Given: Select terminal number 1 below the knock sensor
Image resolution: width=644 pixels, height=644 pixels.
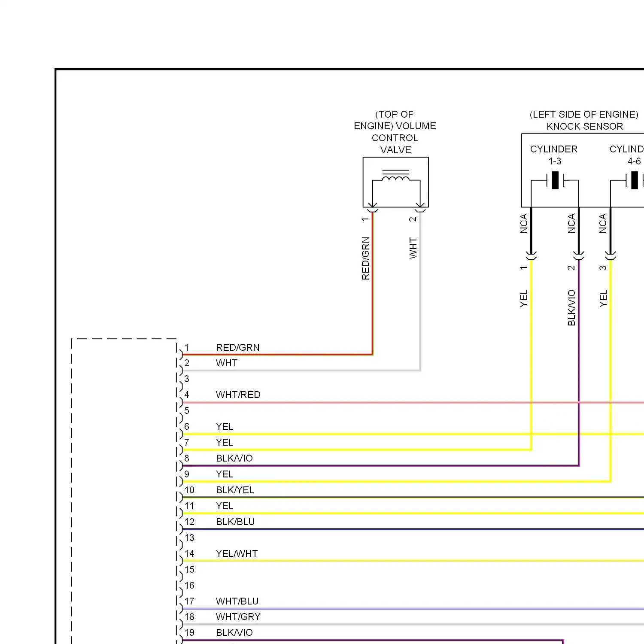Looking at the screenshot, I should [x=524, y=268].
